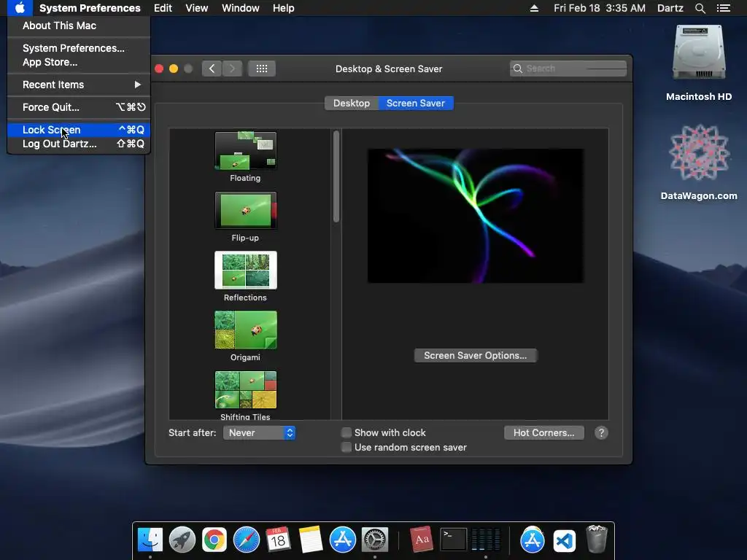Open the Window menu
Viewport: 747px width, 560px height.
[x=241, y=8]
